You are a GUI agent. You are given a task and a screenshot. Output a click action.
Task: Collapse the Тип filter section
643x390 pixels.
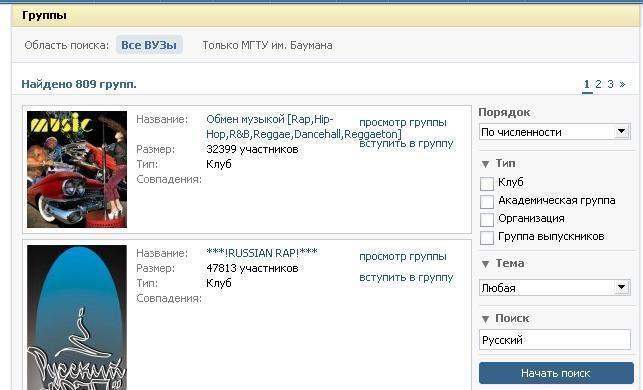pyautogui.click(x=485, y=164)
